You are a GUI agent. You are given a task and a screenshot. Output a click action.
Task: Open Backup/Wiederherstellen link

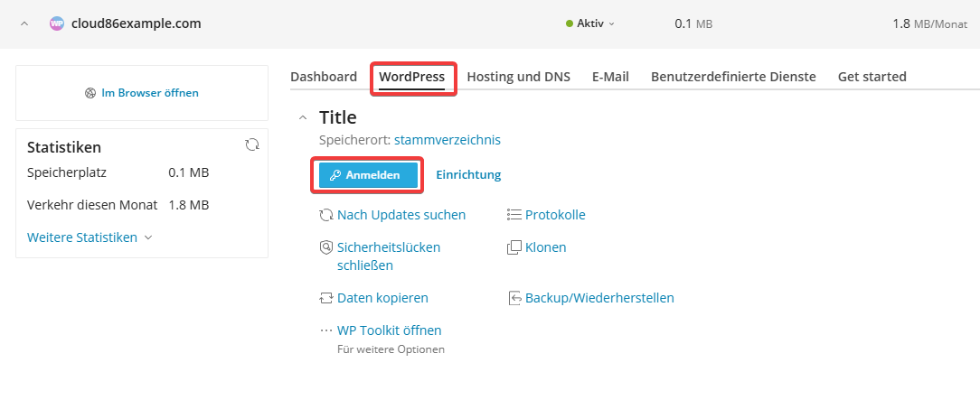coord(599,298)
